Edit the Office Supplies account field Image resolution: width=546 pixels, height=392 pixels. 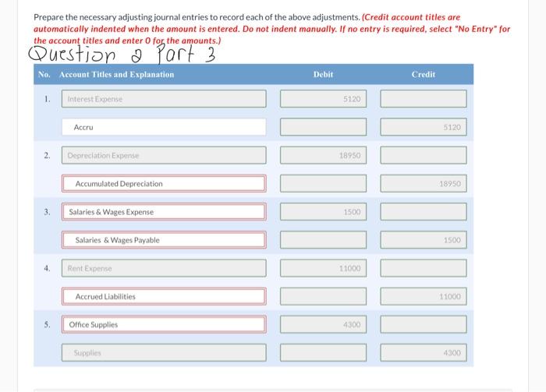click(164, 324)
